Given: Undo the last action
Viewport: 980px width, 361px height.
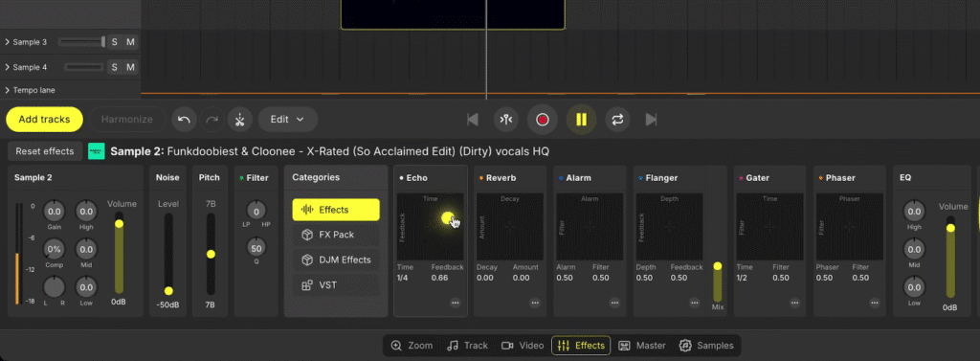Looking at the screenshot, I should pos(184,120).
